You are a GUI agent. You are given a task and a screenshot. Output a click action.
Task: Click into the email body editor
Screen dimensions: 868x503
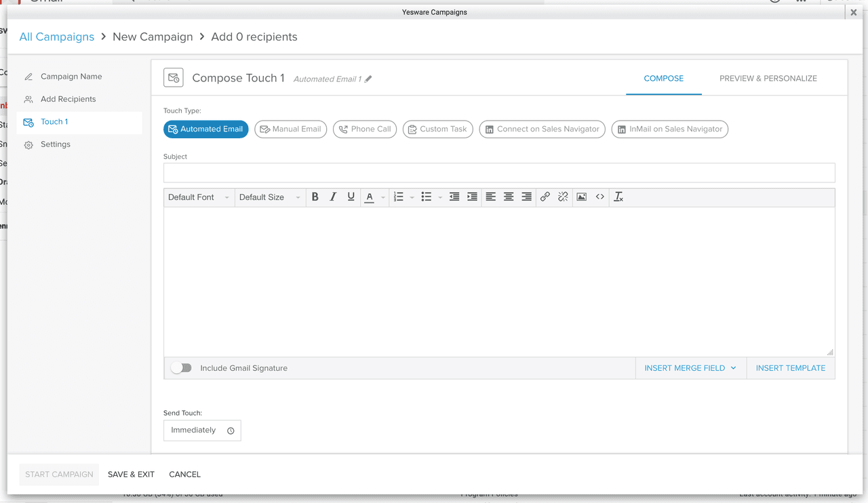(499, 282)
